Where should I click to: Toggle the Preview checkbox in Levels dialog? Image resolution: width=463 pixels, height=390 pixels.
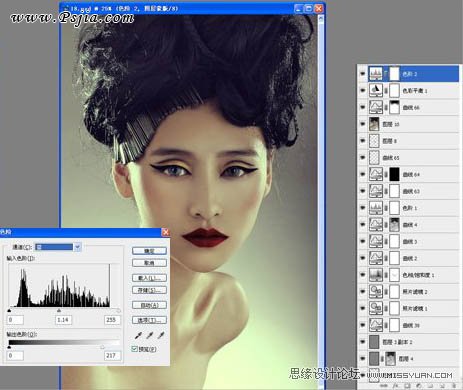pyautogui.click(x=134, y=349)
